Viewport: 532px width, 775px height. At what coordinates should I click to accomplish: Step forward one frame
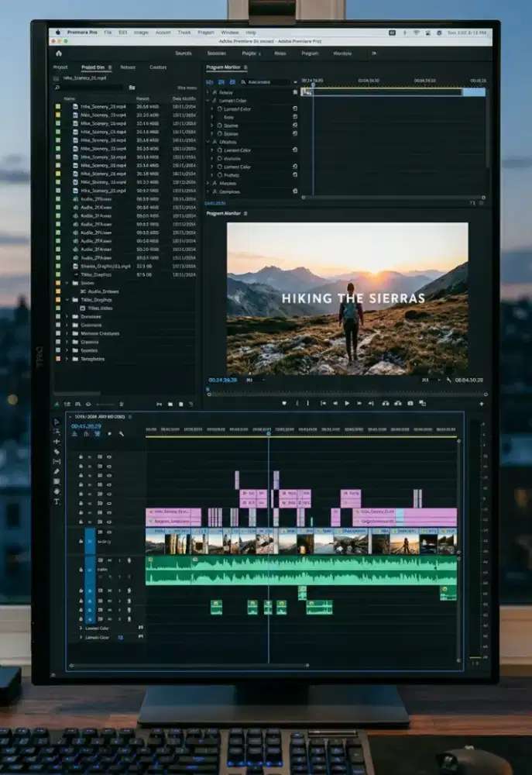[x=359, y=403]
